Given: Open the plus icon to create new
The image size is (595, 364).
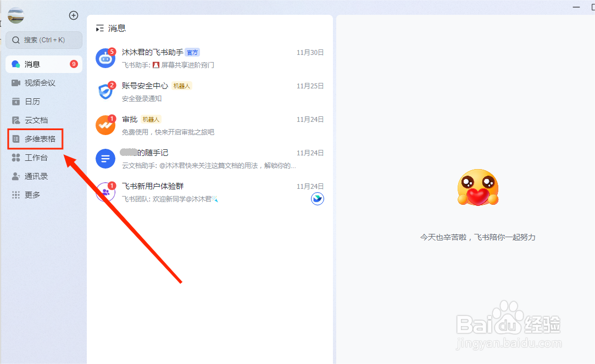Looking at the screenshot, I should pyautogui.click(x=73, y=15).
